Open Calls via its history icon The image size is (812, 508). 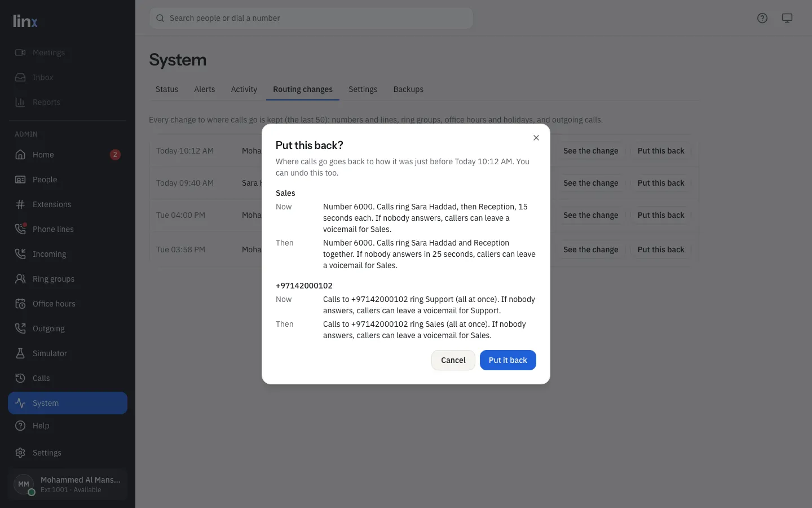click(x=20, y=378)
